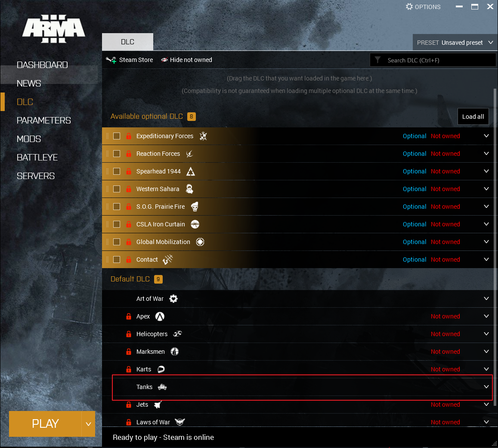This screenshot has width=498, height=448.
Task: Open the Servers section
Action: tap(36, 176)
